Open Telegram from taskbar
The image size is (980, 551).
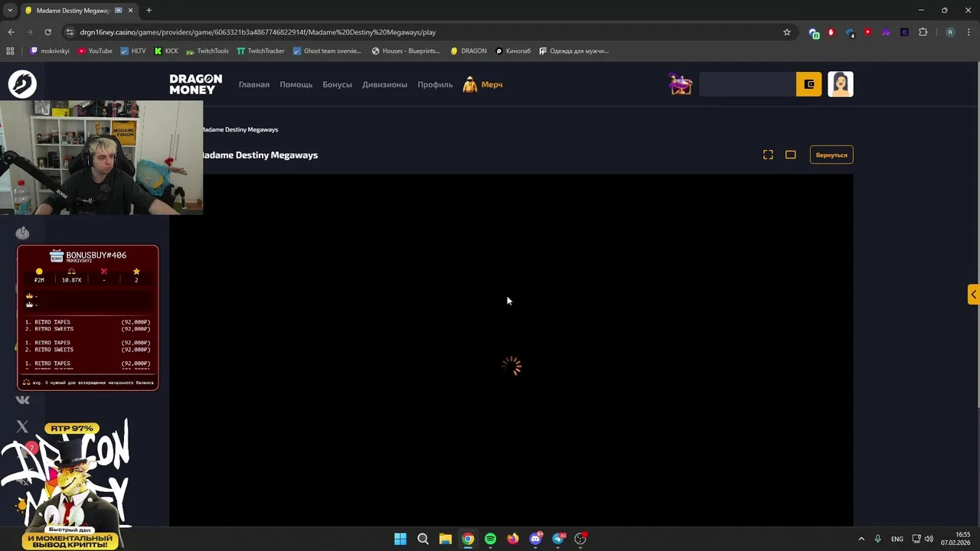pos(558,539)
